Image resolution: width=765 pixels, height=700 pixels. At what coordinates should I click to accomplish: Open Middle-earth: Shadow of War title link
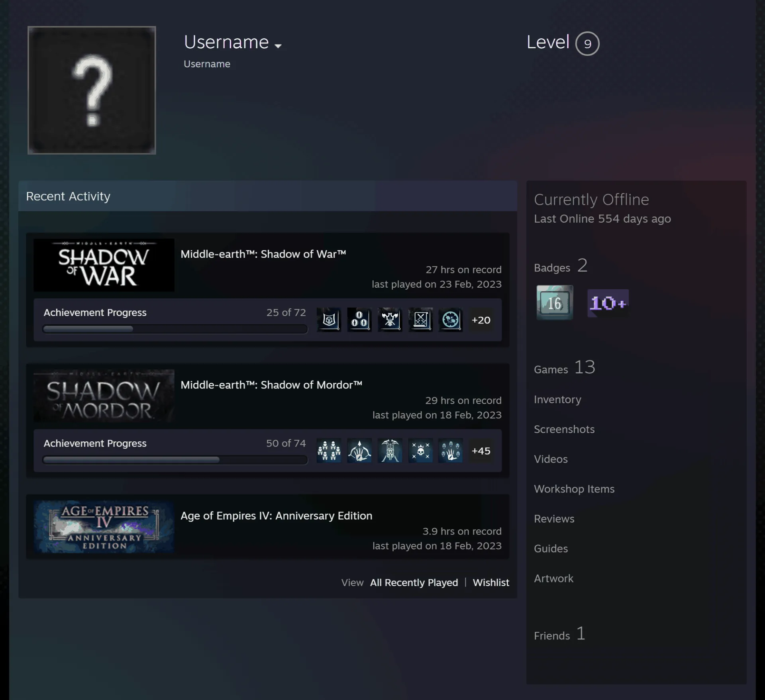click(x=263, y=254)
